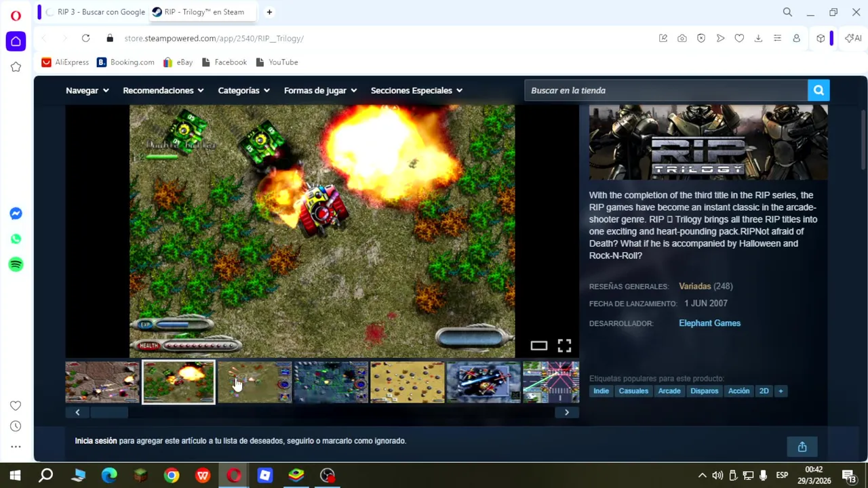Select first screenshot thumbnail in strip
This screenshot has width=868, height=488.
(x=102, y=382)
